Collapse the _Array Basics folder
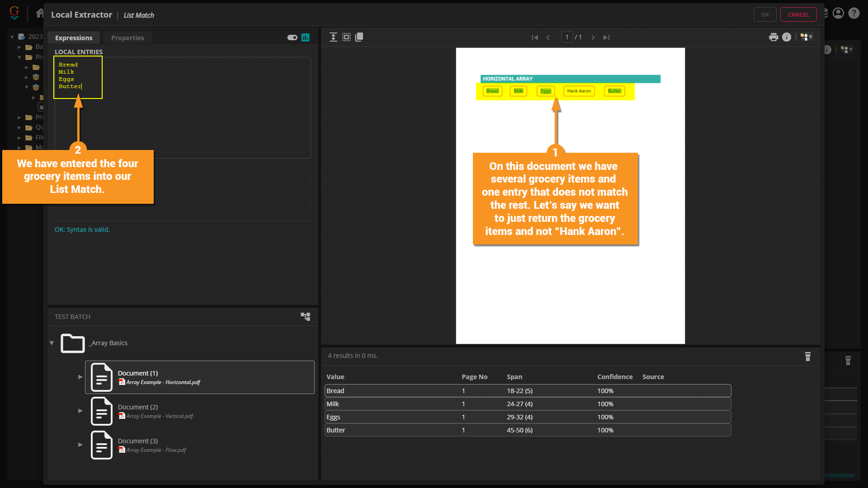Viewport: 868px width, 488px height. (x=52, y=343)
